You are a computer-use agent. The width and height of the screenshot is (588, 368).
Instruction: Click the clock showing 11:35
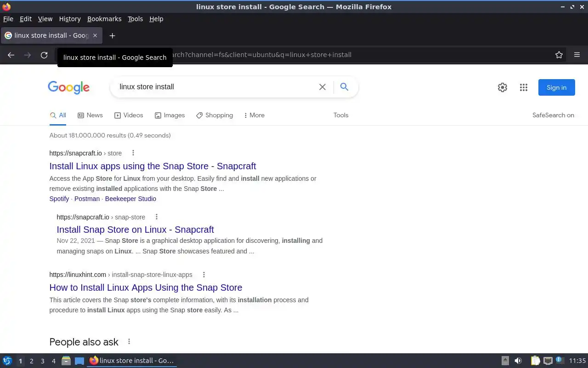(x=577, y=361)
